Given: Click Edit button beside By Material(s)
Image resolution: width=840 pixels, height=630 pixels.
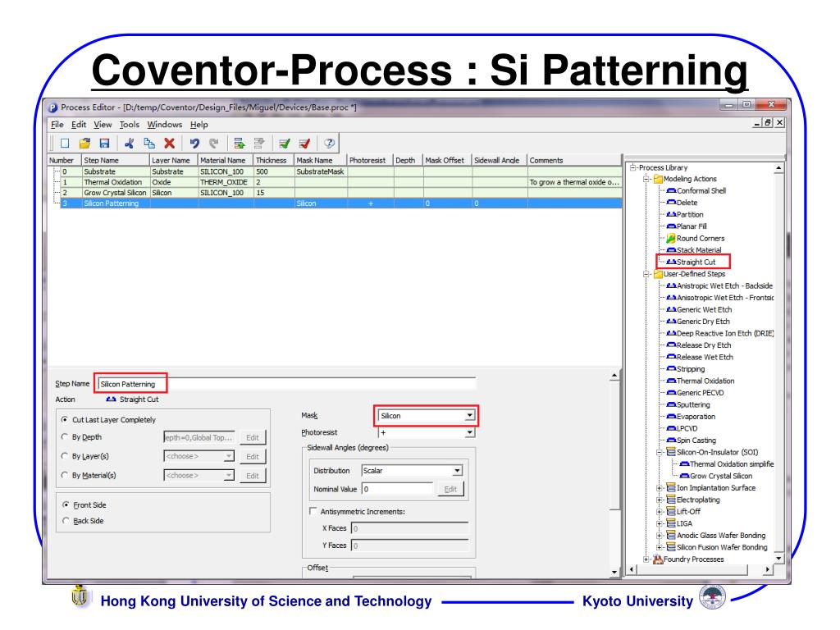Looking at the screenshot, I should click(253, 476).
